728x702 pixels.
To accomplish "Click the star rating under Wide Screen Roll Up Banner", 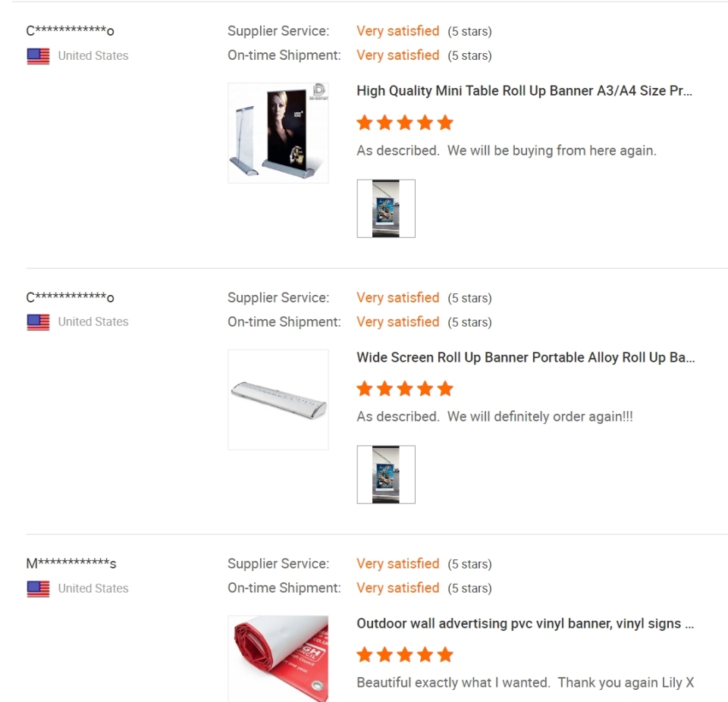I will click(404, 389).
